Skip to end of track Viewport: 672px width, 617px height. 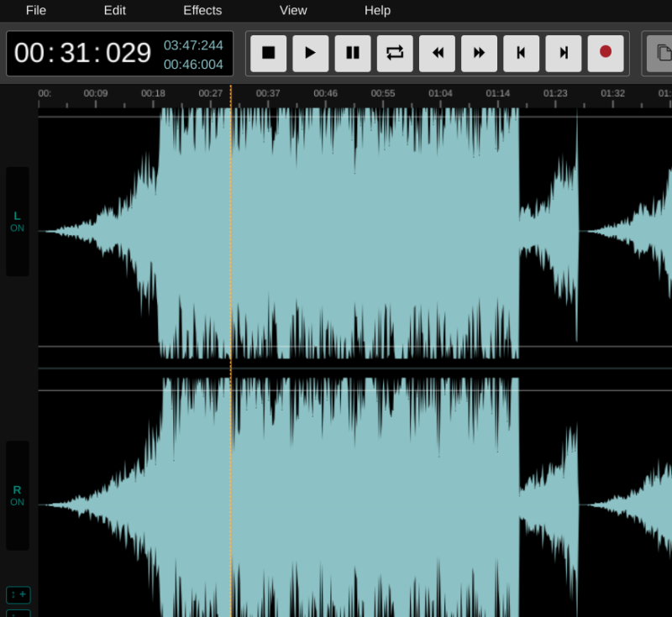pos(563,53)
